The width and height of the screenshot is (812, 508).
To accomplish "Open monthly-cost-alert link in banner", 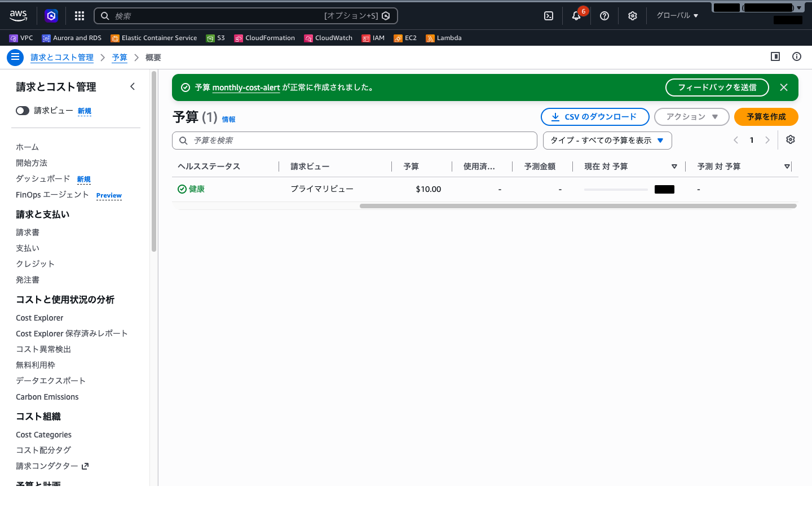I will pos(246,87).
